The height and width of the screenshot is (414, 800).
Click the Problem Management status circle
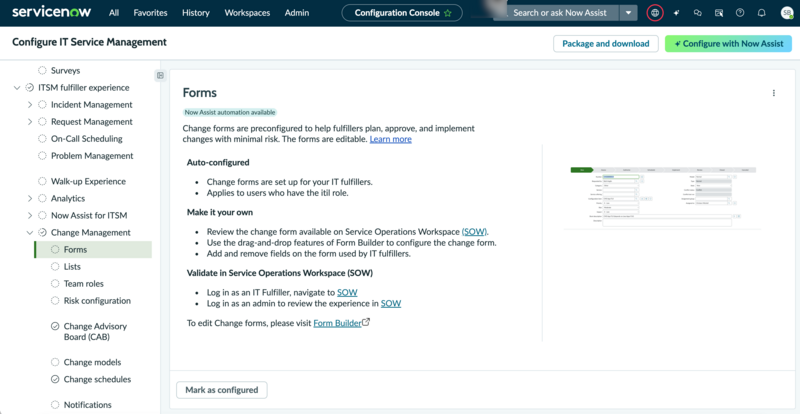[x=42, y=156]
